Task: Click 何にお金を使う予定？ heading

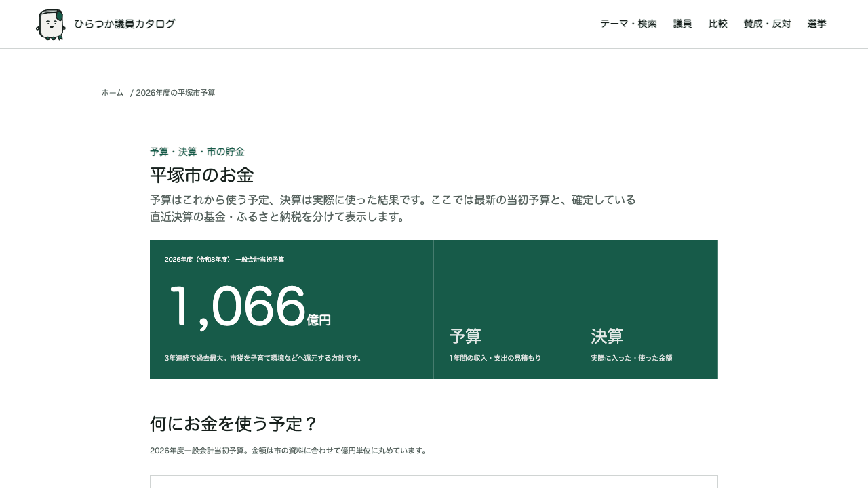Action: tap(234, 424)
